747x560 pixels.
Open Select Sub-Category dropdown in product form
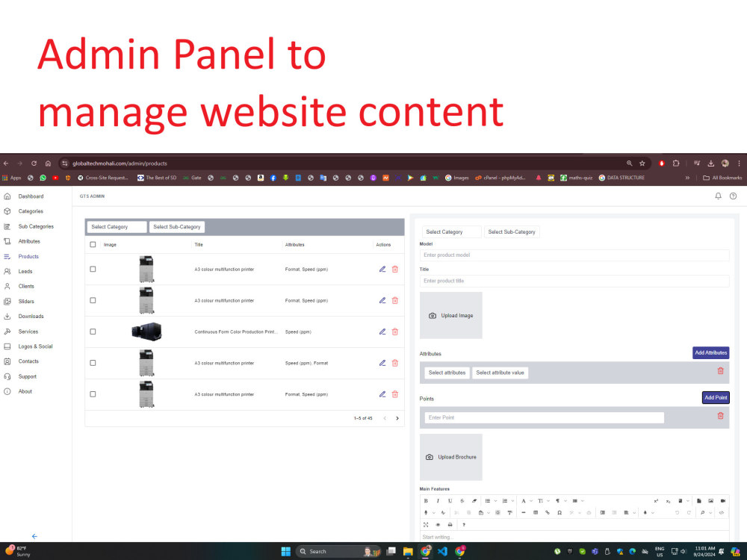click(x=512, y=232)
